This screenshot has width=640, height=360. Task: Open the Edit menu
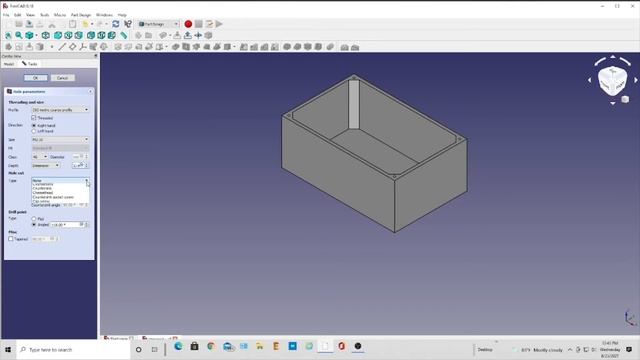(18, 15)
